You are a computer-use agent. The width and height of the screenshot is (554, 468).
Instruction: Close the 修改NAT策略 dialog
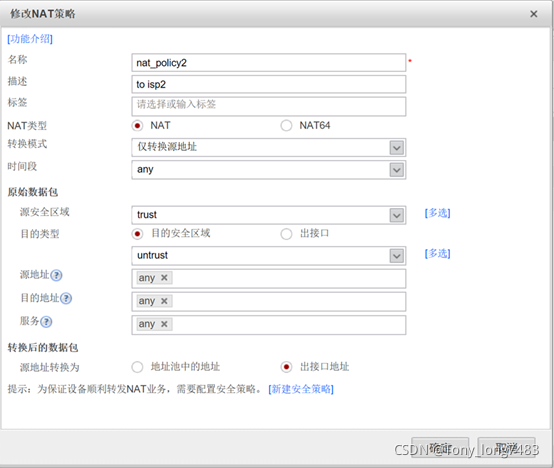(534, 14)
